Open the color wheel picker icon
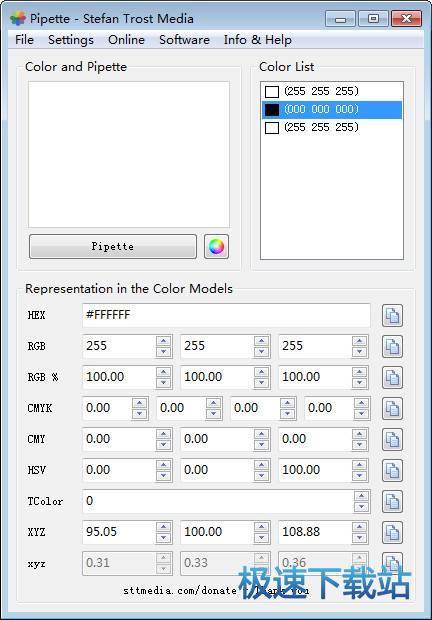This screenshot has height=620, width=432. 216,246
